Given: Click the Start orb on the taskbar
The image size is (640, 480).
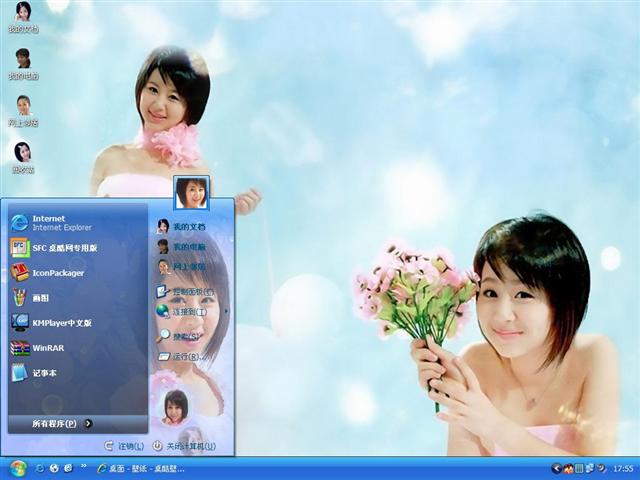Looking at the screenshot, I should pyautogui.click(x=17, y=468).
